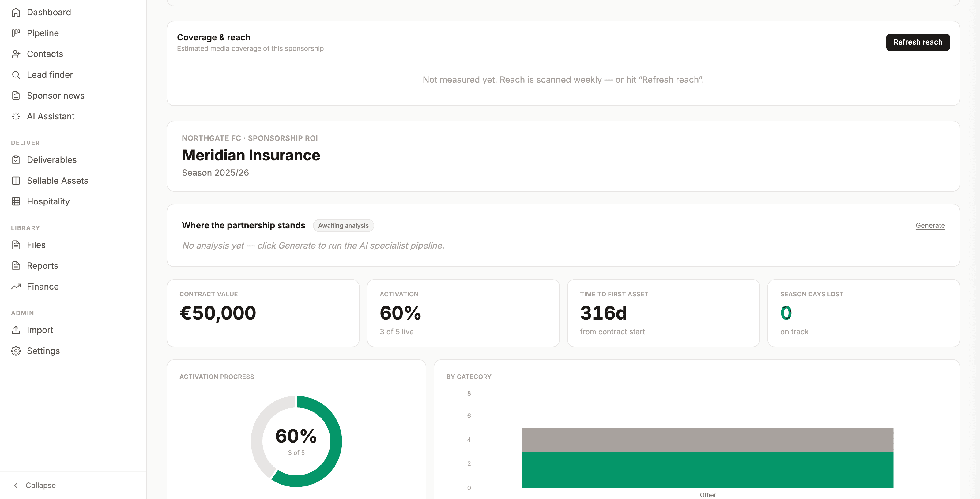Click the grey bar segment for Other
Screen dimensions: 980x499
click(708, 440)
